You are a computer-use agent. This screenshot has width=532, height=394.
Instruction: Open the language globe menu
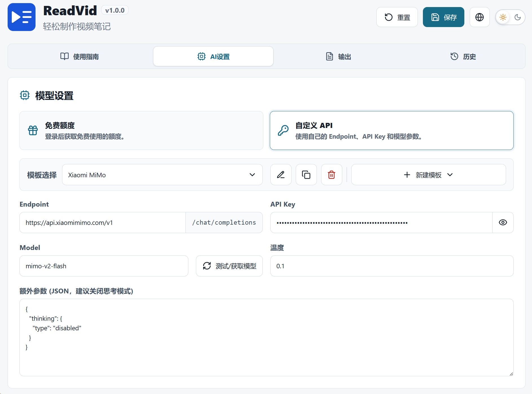[480, 17]
